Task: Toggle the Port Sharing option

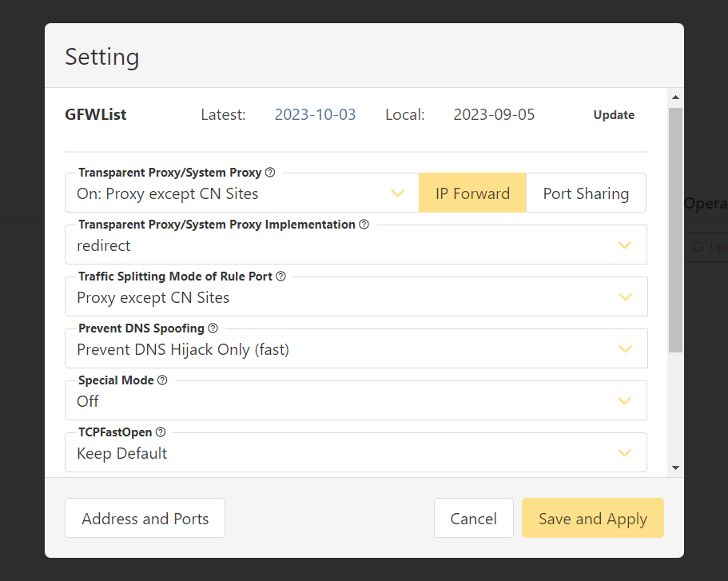Action: click(x=586, y=193)
